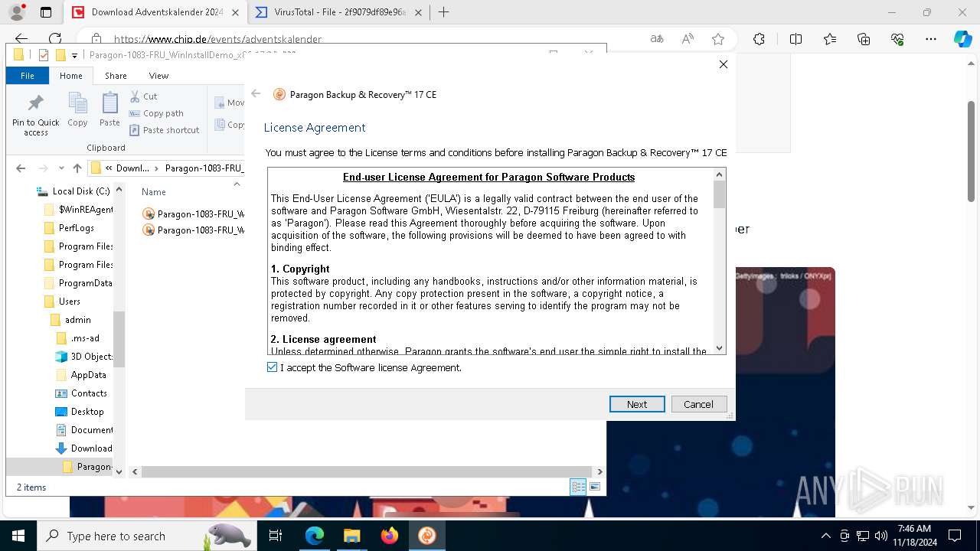
Task: Click the Copy ribbon icon
Action: pyautogui.click(x=77, y=110)
